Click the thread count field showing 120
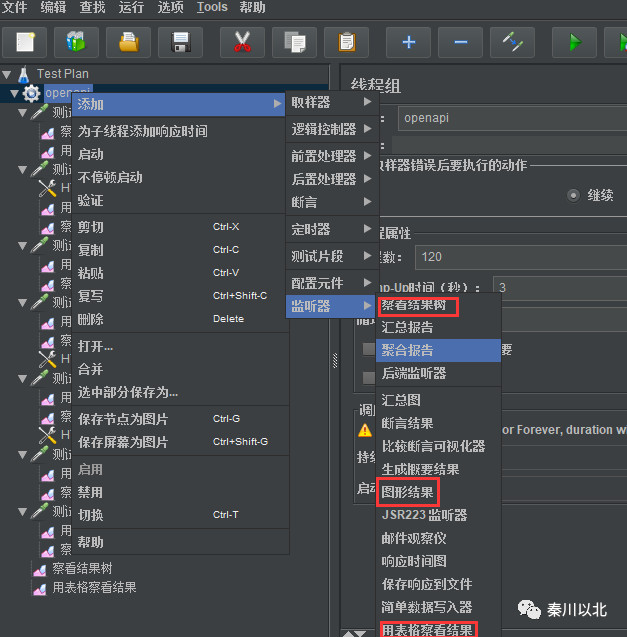 click(x=521, y=257)
